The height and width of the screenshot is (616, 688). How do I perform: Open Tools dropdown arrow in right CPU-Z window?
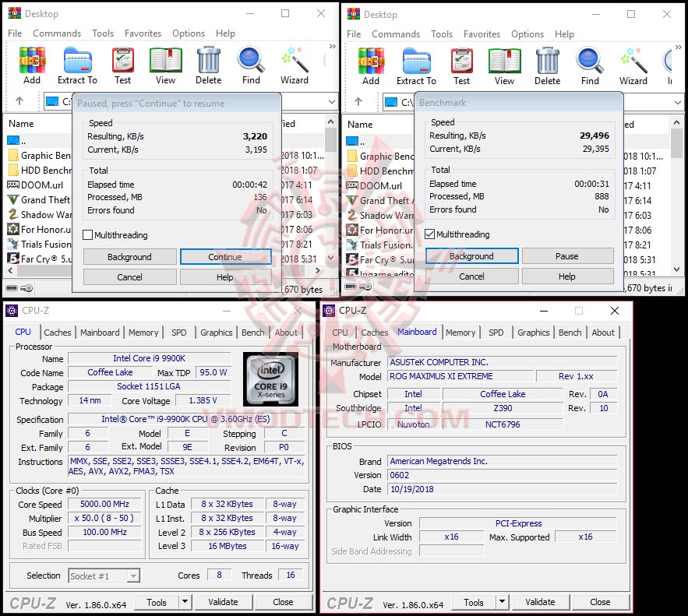click(502, 601)
